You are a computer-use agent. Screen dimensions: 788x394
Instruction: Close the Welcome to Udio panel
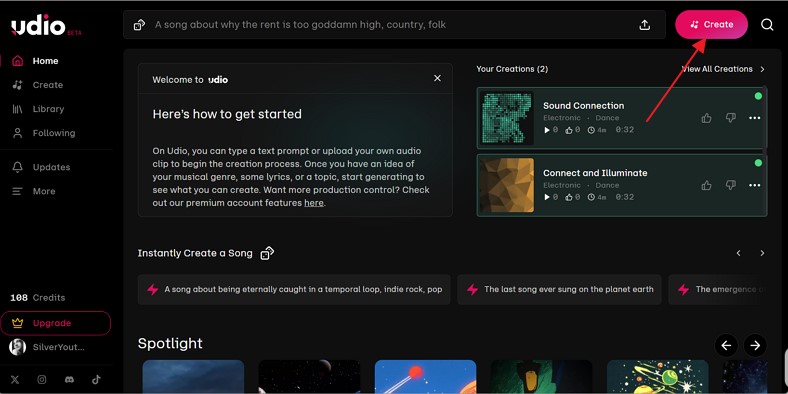(437, 78)
